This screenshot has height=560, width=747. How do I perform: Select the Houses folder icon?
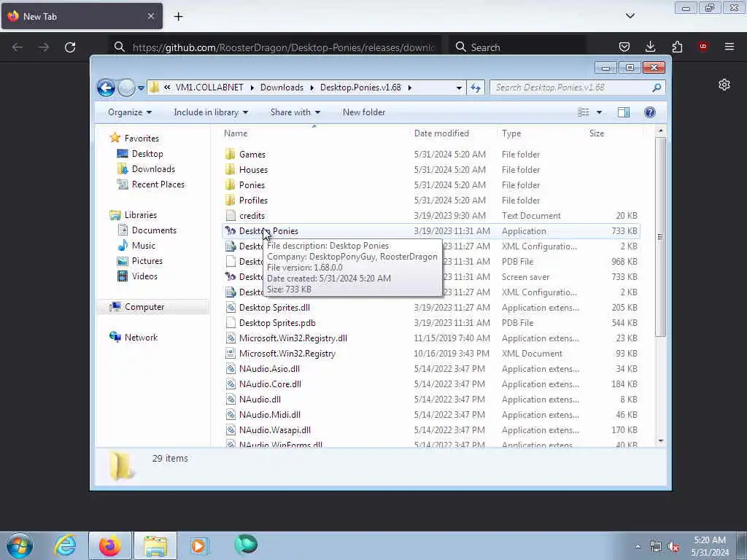coord(231,169)
